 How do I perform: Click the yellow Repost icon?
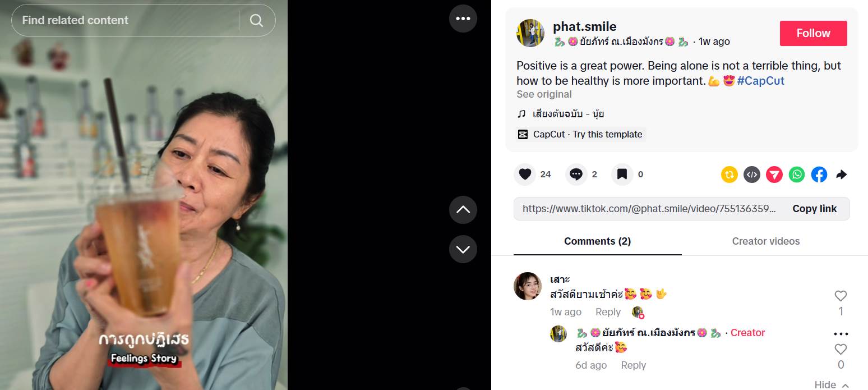(x=729, y=175)
